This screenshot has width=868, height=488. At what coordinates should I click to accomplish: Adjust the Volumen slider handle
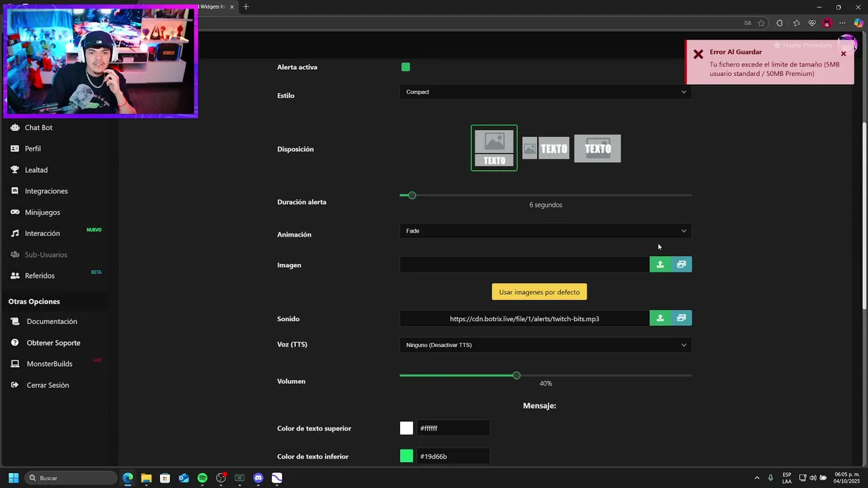(517, 375)
